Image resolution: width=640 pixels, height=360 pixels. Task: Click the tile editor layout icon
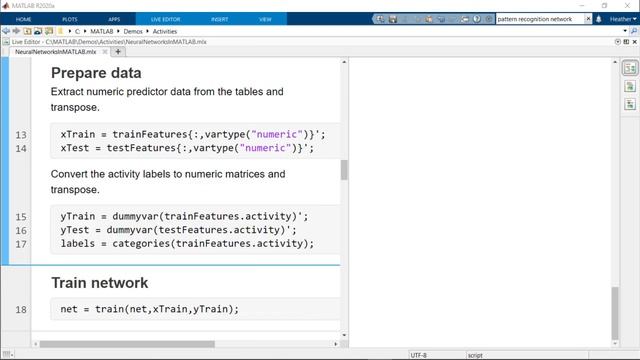coord(626,42)
